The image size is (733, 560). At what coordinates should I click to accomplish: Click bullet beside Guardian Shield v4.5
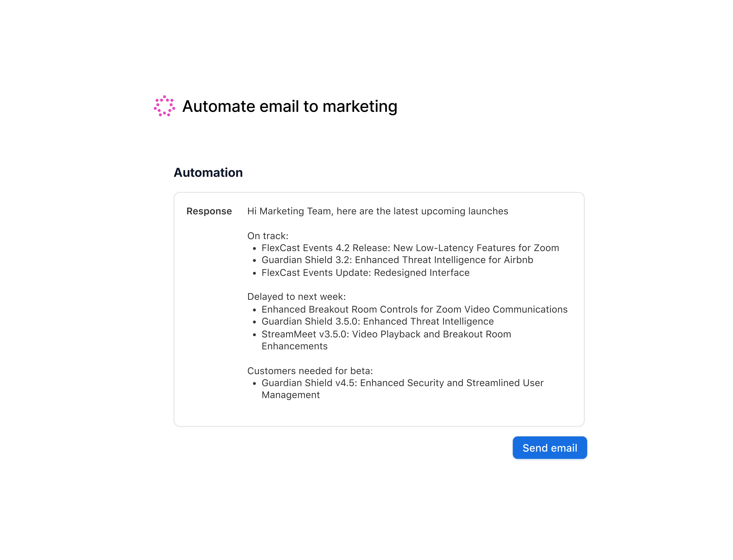pyautogui.click(x=255, y=383)
